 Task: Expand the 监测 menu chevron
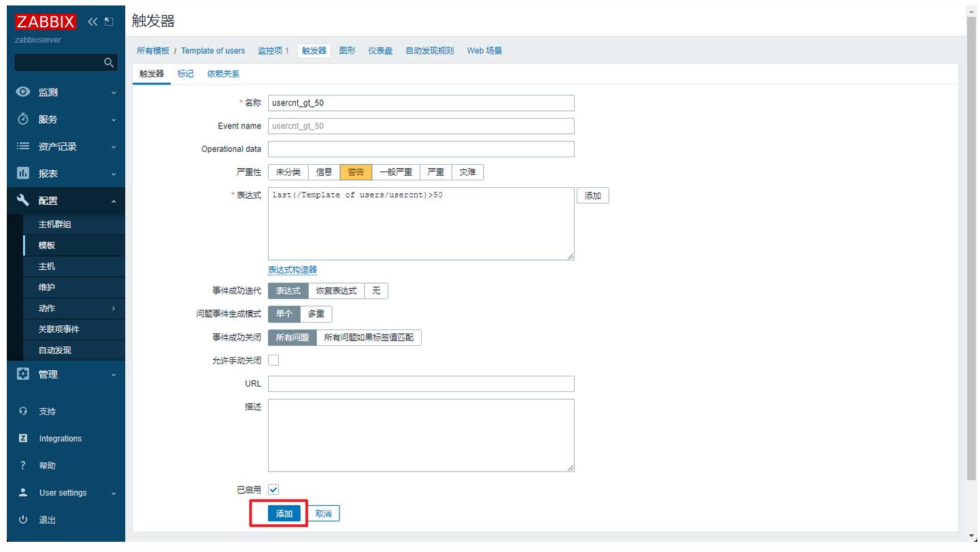pyautogui.click(x=114, y=93)
